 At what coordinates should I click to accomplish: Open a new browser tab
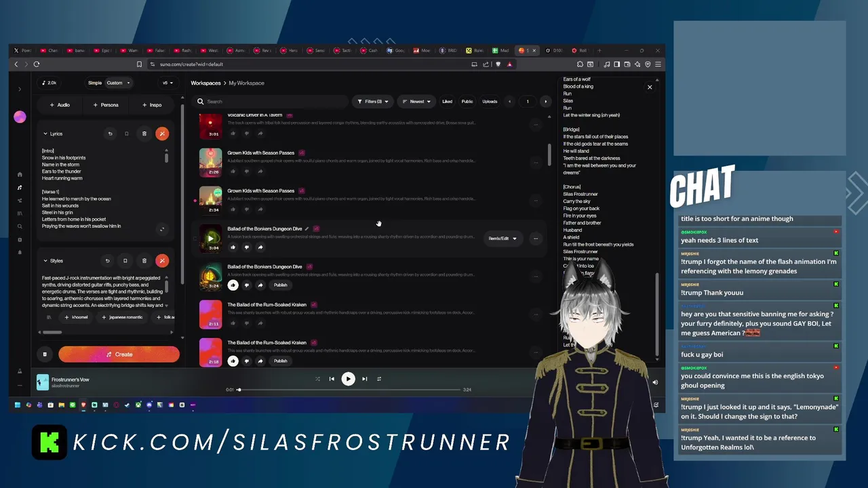pyautogui.click(x=599, y=50)
